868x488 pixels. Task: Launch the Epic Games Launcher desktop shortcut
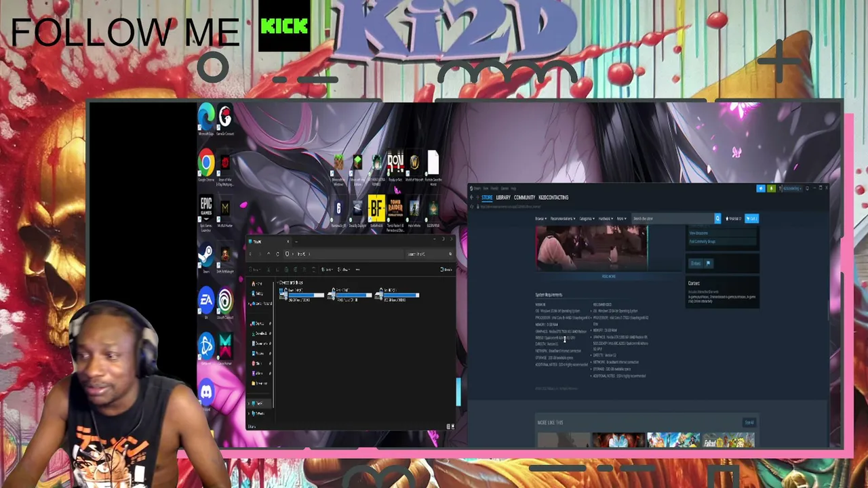pyautogui.click(x=206, y=211)
